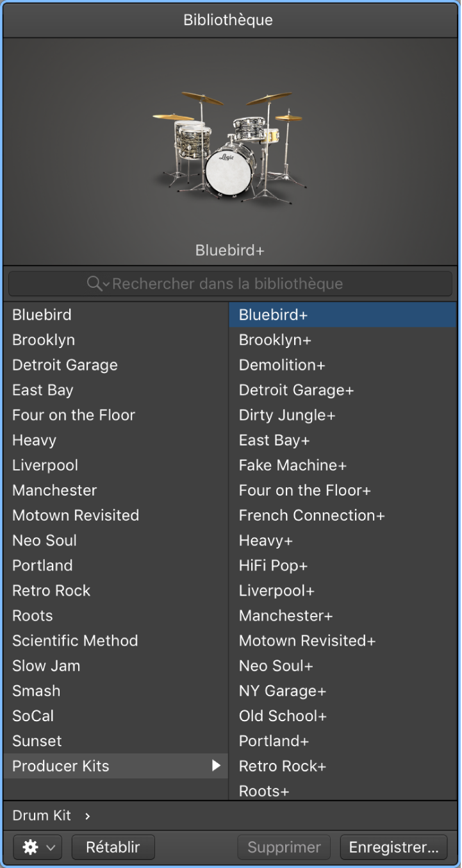
Task: Click the Rétablir button
Action: pyautogui.click(x=113, y=847)
